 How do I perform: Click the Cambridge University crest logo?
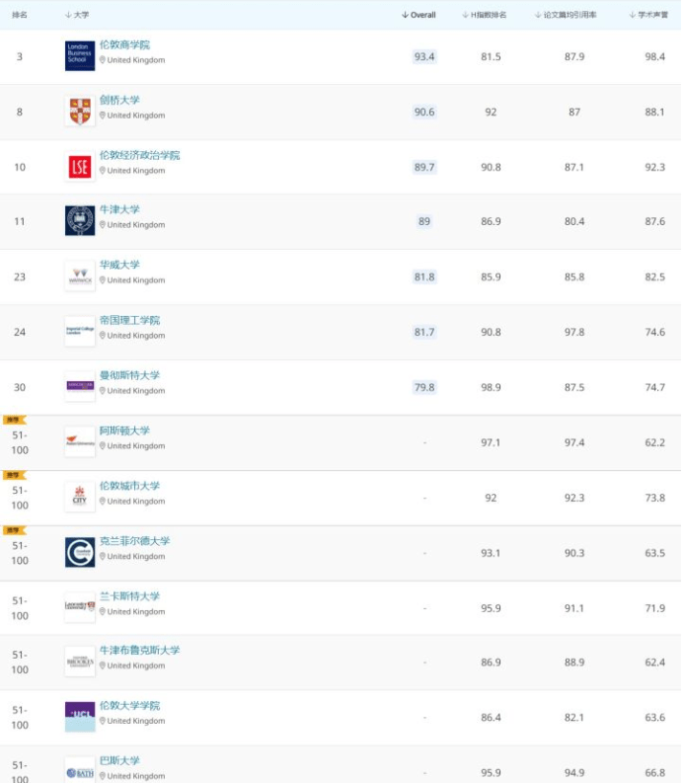(x=80, y=111)
